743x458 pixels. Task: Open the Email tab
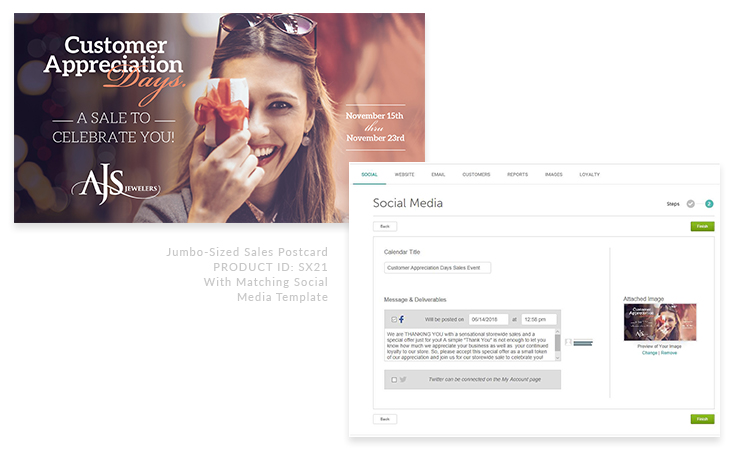point(438,175)
